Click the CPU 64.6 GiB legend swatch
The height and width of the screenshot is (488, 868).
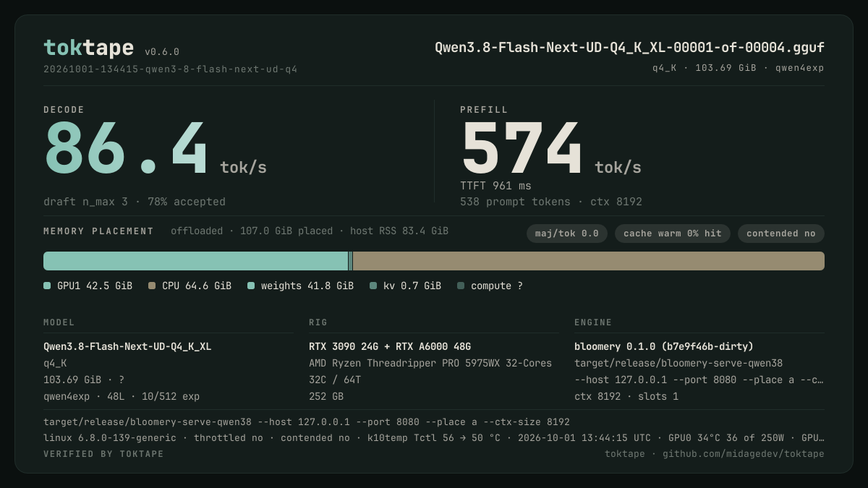pos(152,286)
